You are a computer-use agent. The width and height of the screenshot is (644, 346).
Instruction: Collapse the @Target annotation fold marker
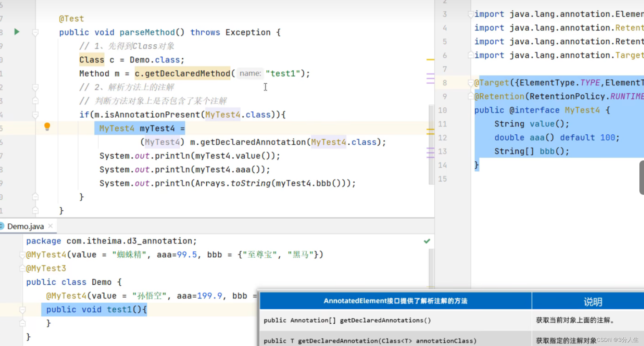click(x=470, y=83)
